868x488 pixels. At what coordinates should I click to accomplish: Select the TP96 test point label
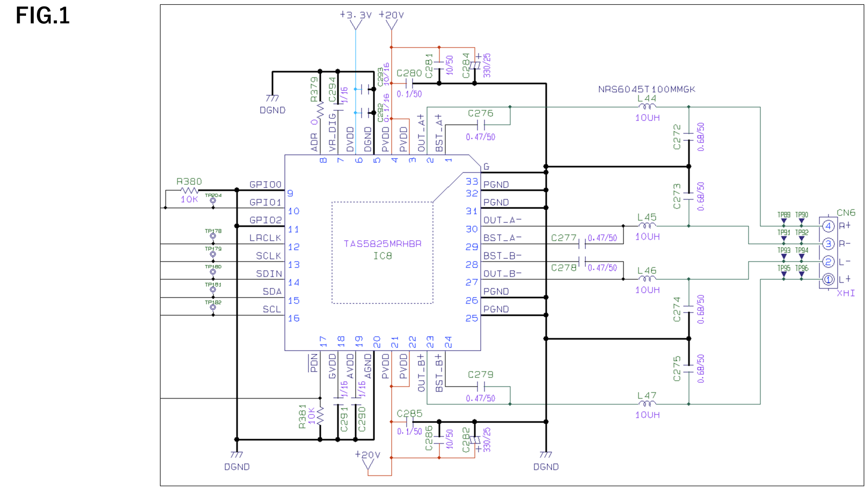pyautogui.click(x=802, y=268)
